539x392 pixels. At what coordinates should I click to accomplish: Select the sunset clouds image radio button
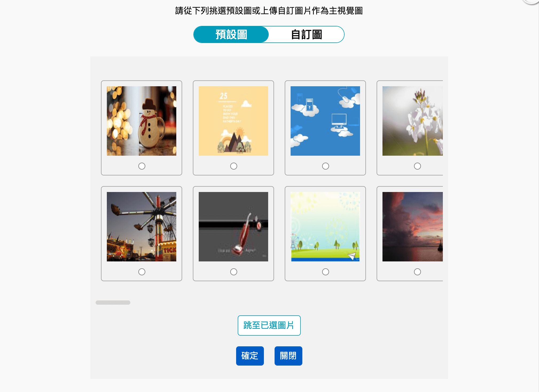coord(417,272)
